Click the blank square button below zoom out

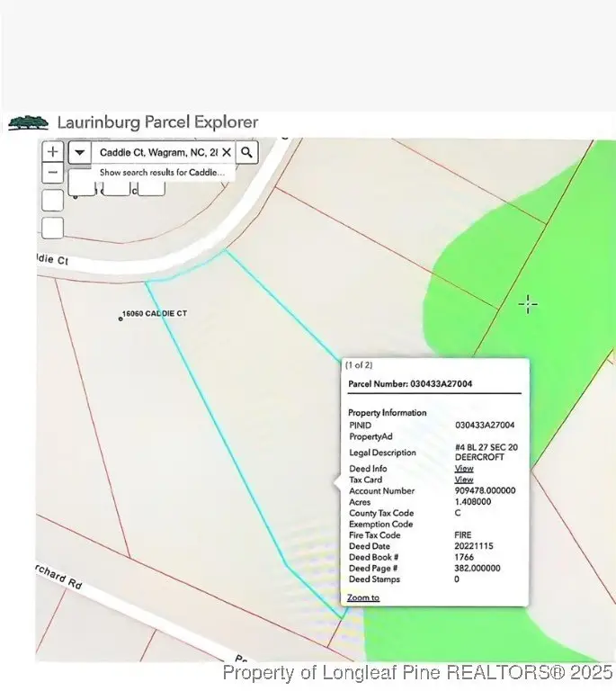pyautogui.click(x=53, y=200)
